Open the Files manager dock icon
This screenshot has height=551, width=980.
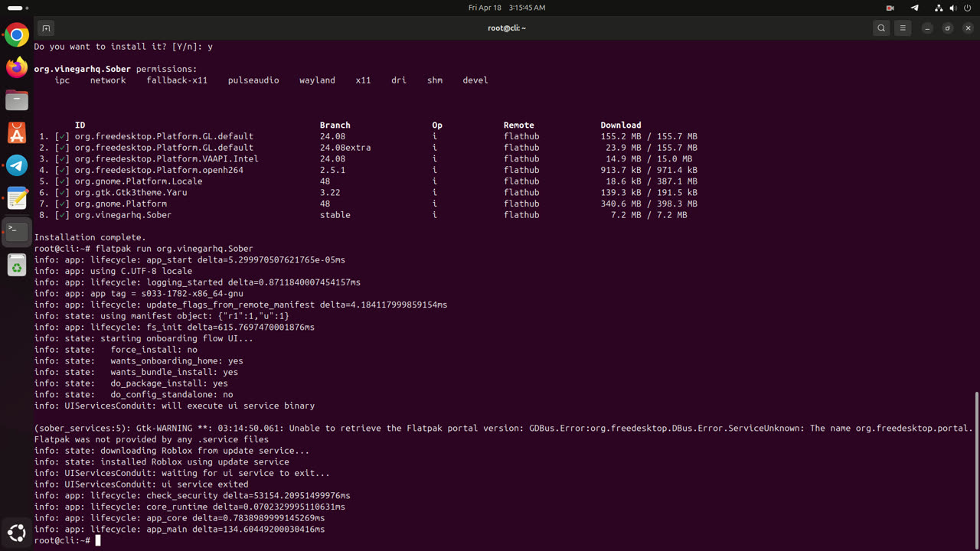click(x=17, y=100)
